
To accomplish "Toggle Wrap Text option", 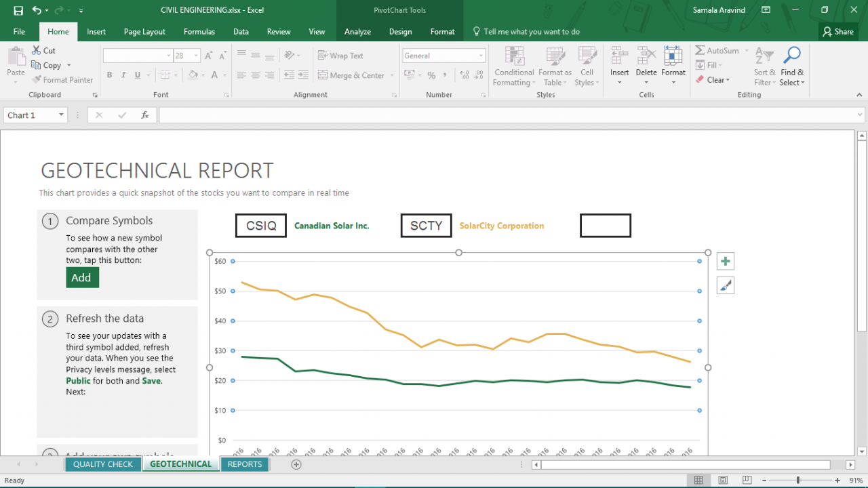I will pos(340,56).
